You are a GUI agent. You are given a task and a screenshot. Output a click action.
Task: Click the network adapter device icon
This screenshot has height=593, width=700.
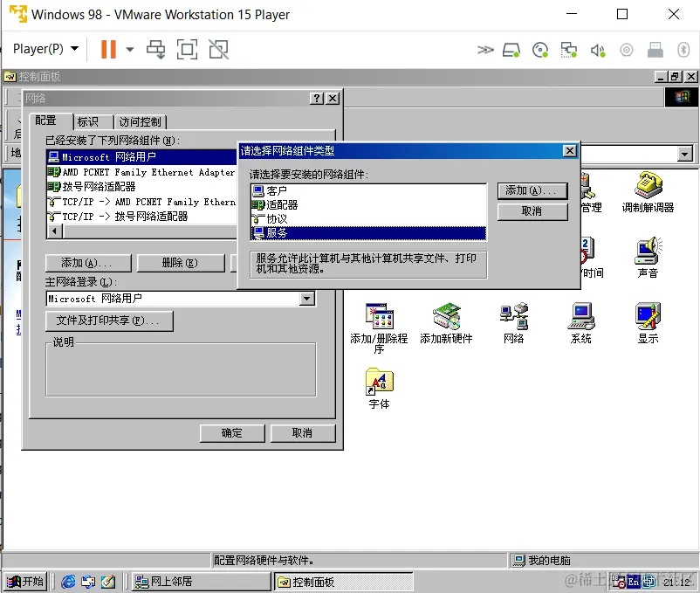coord(569,50)
